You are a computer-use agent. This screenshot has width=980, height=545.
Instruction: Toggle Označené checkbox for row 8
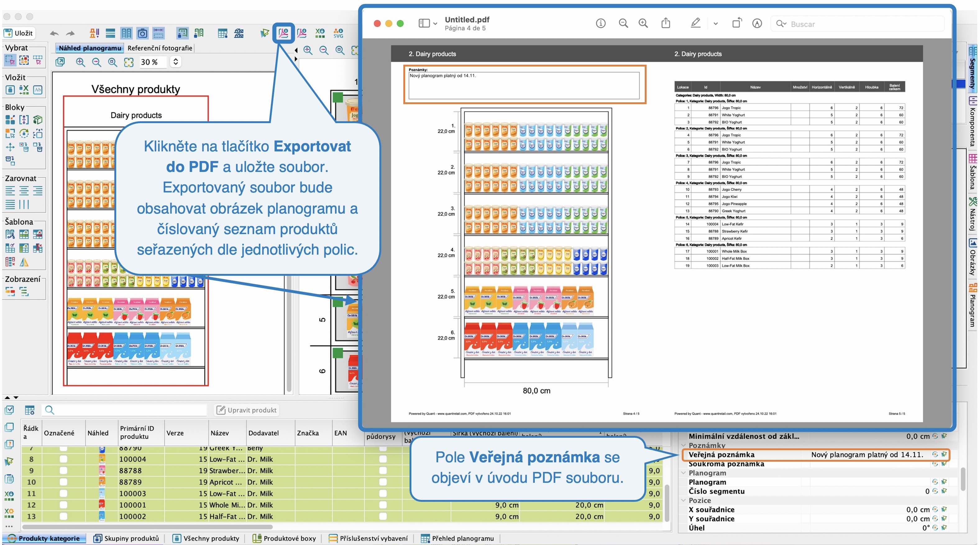[63, 459]
